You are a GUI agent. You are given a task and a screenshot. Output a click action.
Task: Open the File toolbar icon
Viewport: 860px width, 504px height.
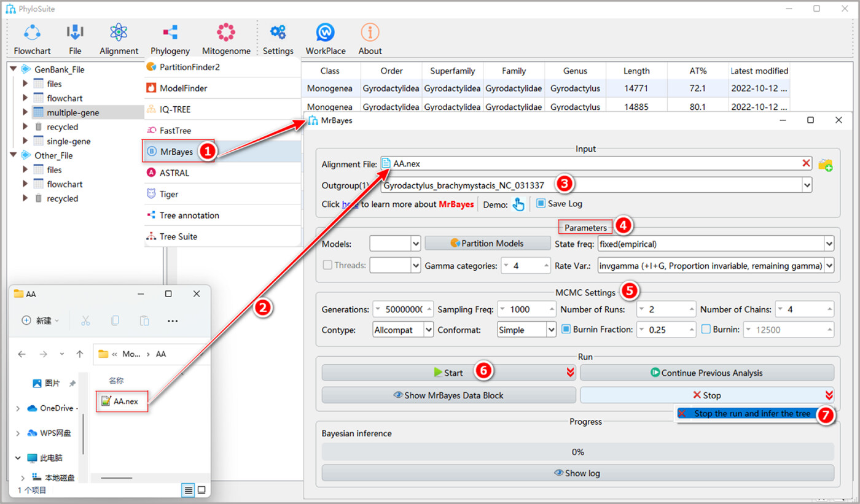point(75,39)
